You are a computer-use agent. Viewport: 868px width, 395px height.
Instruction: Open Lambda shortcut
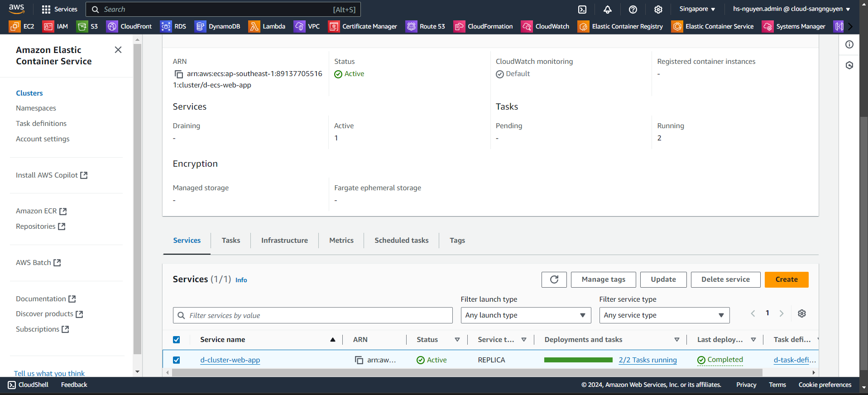[x=267, y=26]
